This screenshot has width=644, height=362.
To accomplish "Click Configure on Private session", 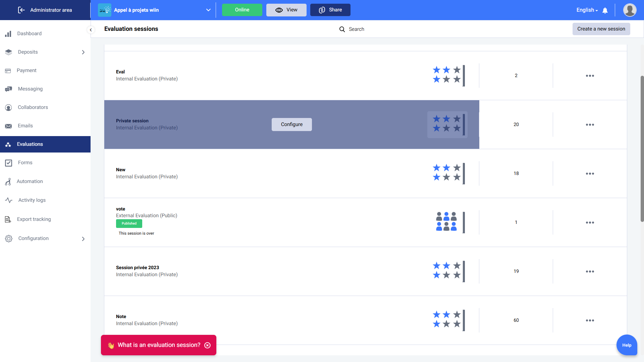I will click(291, 124).
